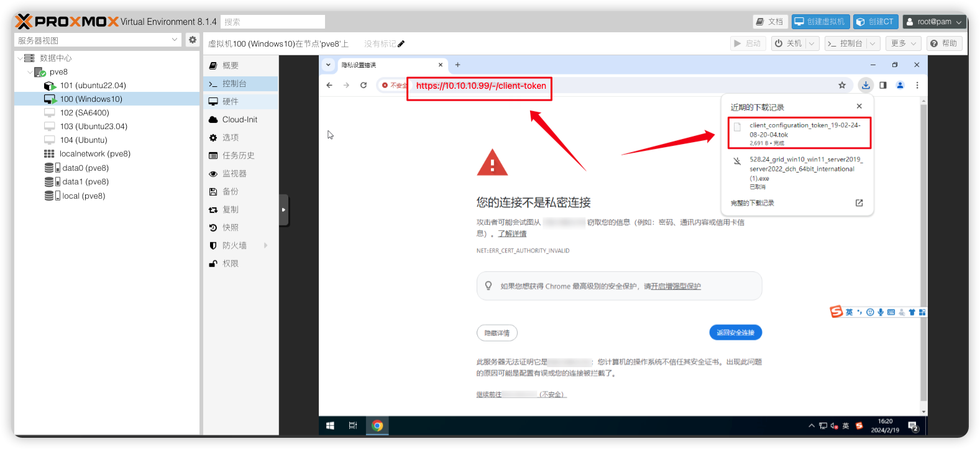980x449 pixels.
Task: Click the 控制台 console toolbar button
Action: pyautogui.click(x=845, y=43)
